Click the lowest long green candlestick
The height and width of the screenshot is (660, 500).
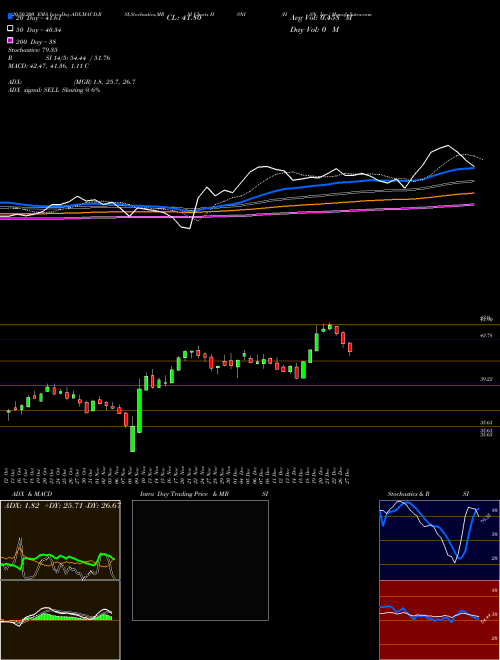pyautogui.click(x=133, y=439)
